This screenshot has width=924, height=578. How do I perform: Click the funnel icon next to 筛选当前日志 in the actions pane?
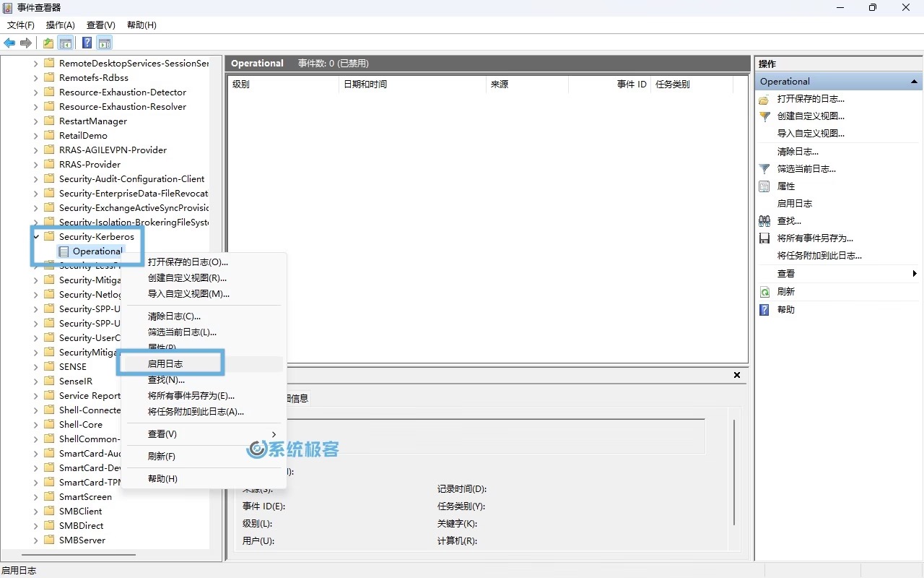(764, 169)
